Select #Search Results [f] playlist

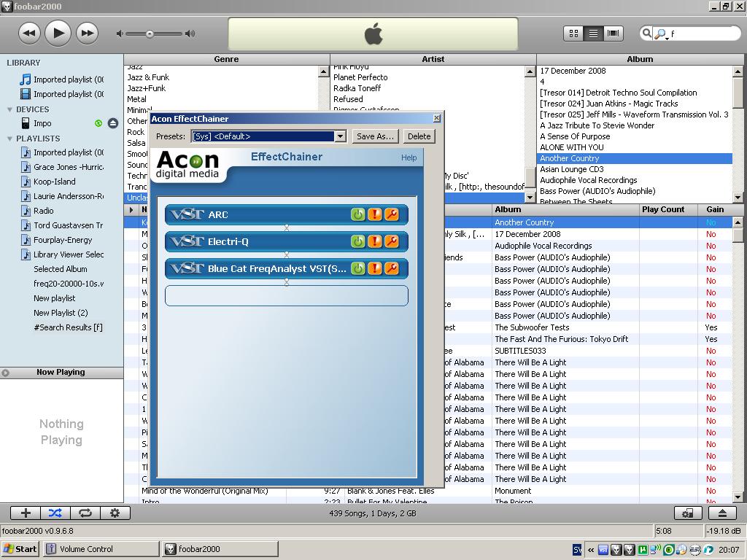(68, 327)
